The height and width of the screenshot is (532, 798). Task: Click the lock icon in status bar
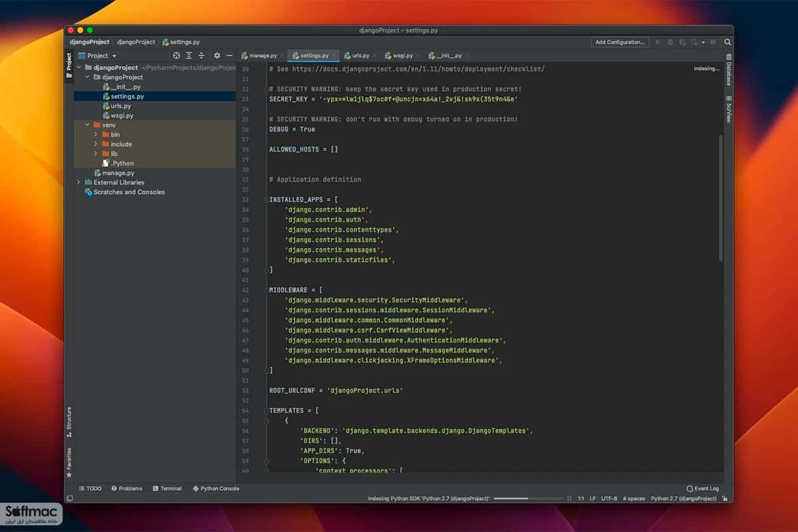[x=725, y=498]
